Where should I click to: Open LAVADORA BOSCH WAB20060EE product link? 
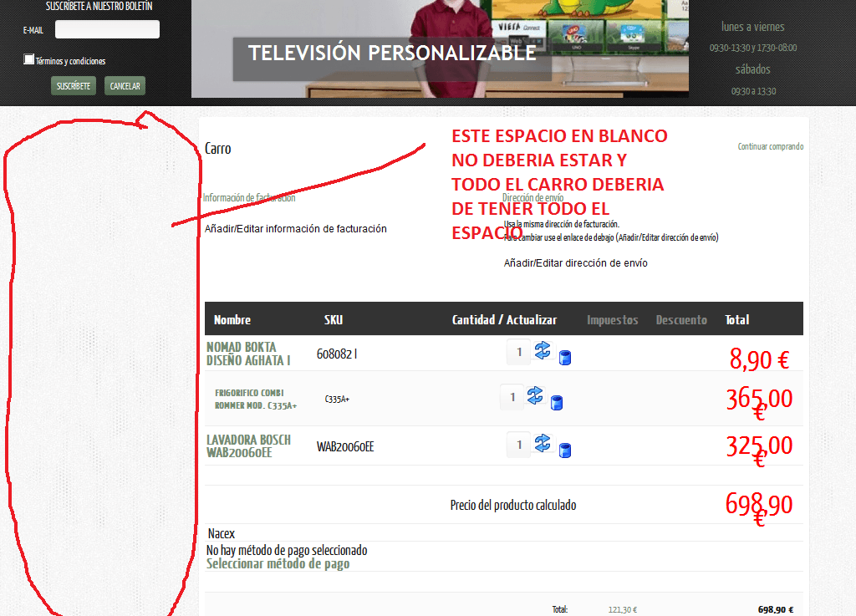tap(248, 445)
